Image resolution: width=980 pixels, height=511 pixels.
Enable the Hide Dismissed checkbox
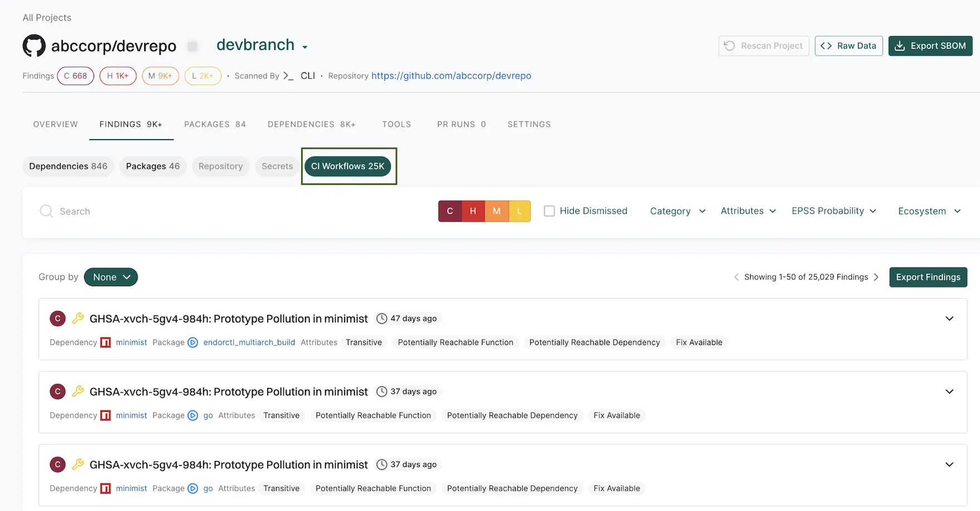tap(549, 211)
